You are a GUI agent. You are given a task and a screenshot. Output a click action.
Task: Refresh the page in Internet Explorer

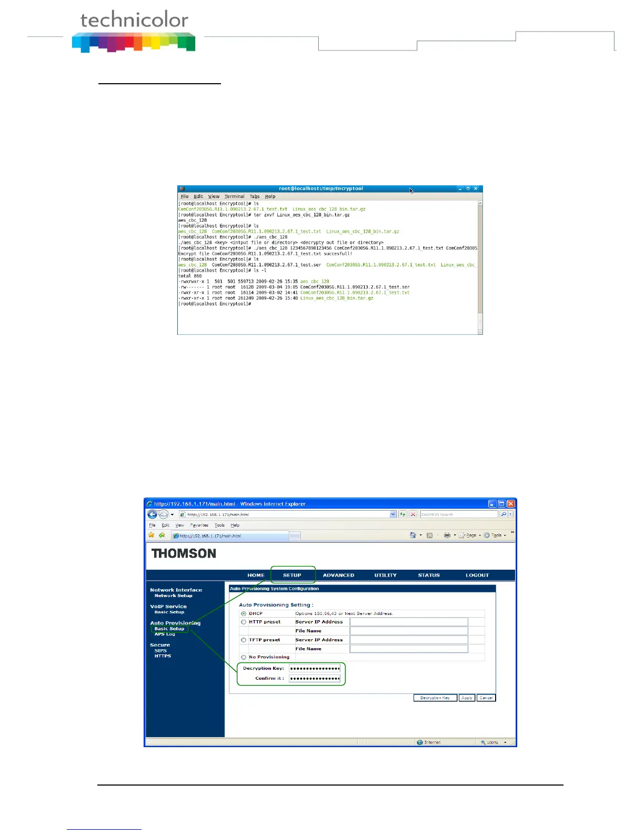click(402, 514)
